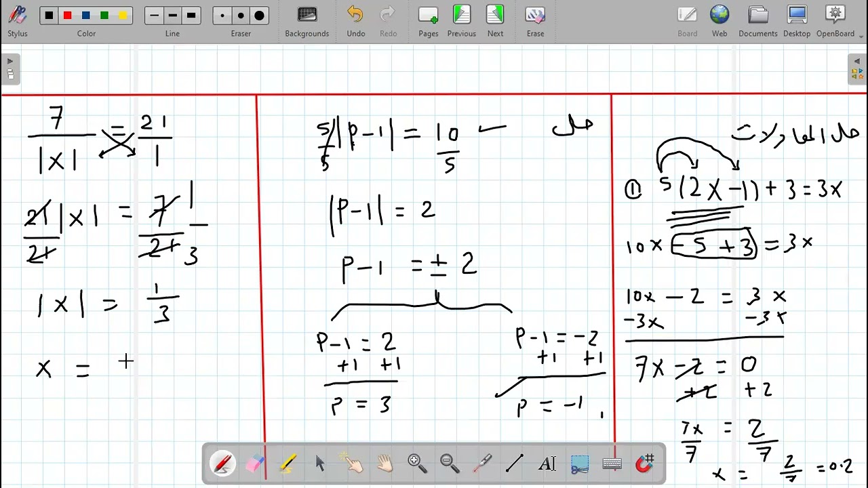
Task: Select the Pen tool in stylus palette
Action: tap(222, 464)
